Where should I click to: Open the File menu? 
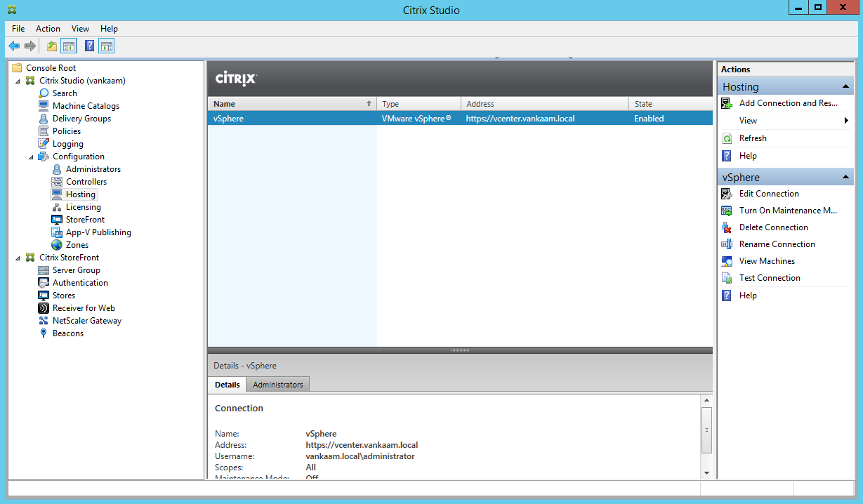coord(18,29)
